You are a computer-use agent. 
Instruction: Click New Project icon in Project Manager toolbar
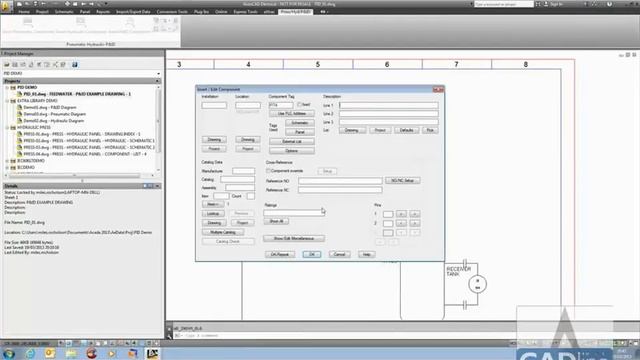click(15, 64)
